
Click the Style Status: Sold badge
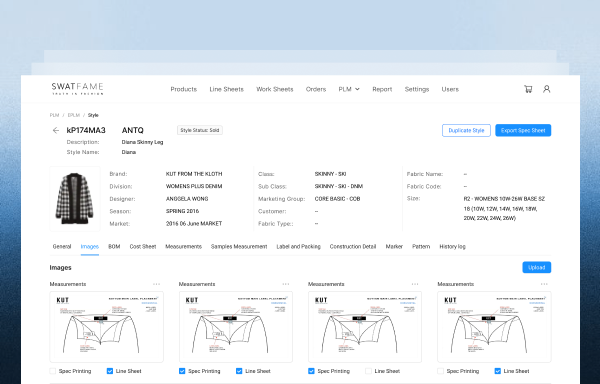coord(200,130)
